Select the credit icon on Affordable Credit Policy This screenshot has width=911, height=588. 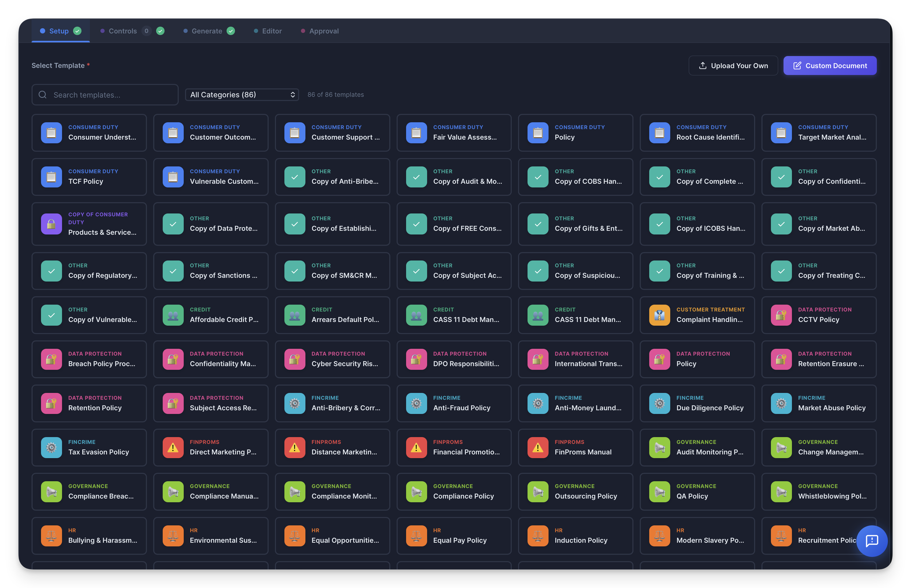click(173, 315)
